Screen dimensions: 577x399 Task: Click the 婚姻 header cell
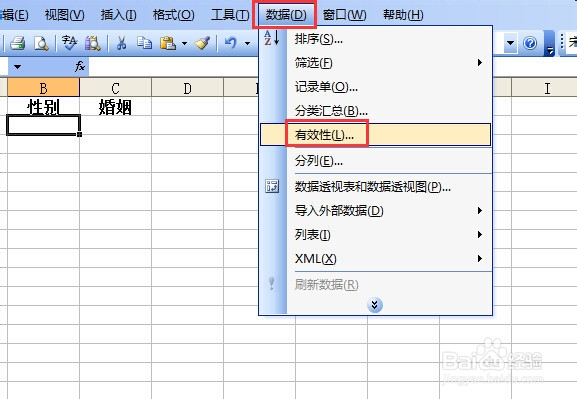[x=115, y=106]
